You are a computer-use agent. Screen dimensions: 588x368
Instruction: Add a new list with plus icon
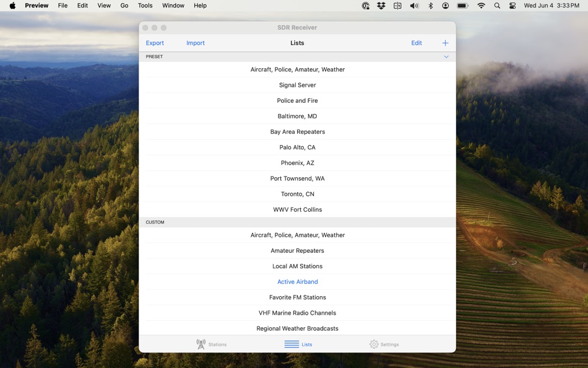[x=445, y=43]
